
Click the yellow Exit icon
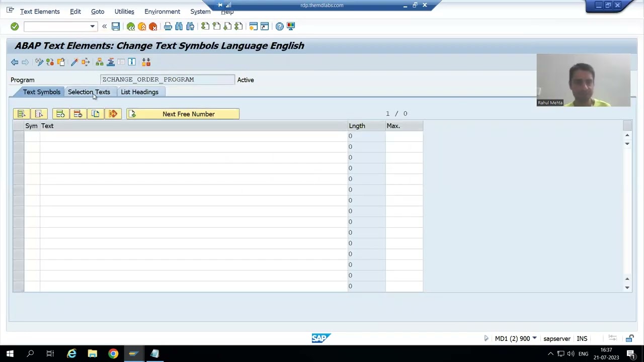142,26
